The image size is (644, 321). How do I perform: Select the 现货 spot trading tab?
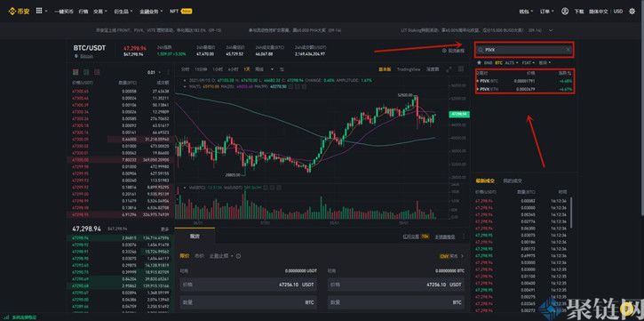pos(195,236)
